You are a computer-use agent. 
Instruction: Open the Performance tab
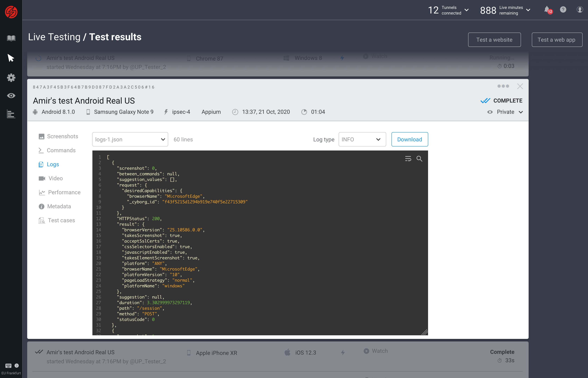(59, 192)
